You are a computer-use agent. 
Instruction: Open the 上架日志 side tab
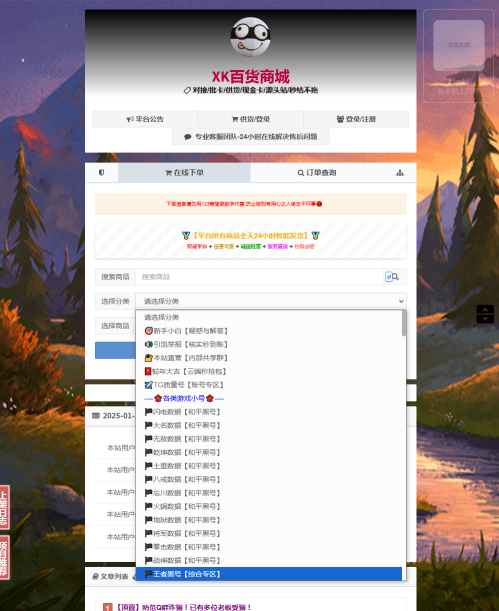click(4, 507)
